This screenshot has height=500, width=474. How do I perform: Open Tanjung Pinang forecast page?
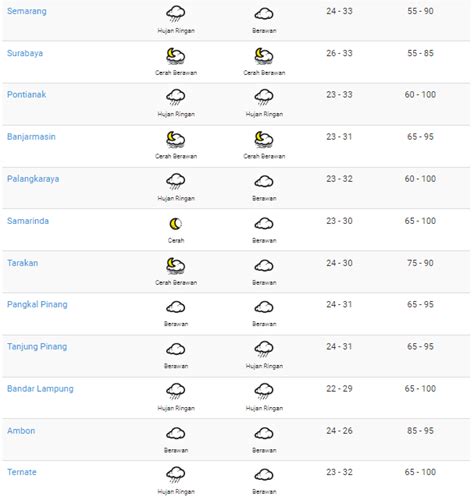37,347
